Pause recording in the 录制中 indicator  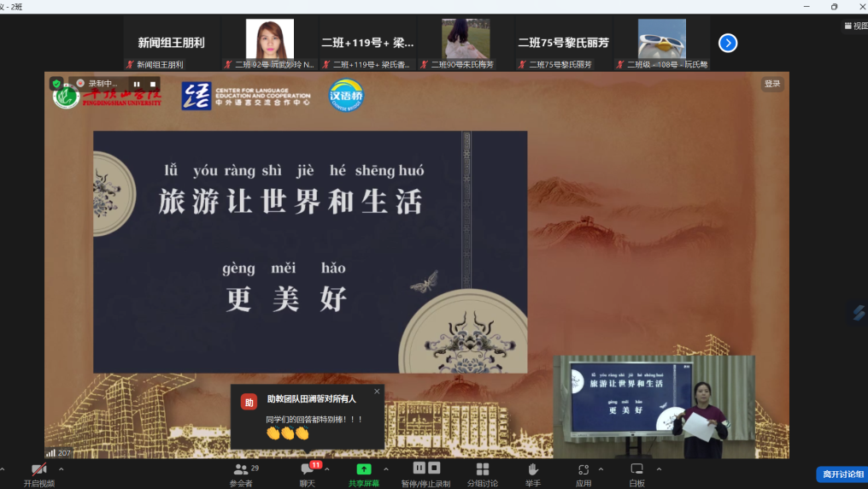point(137,84)
